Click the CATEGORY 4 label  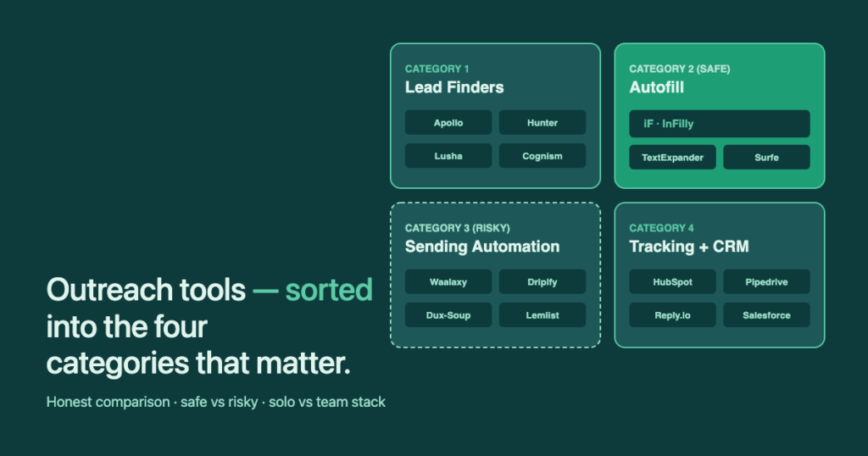tap(661, 228)
